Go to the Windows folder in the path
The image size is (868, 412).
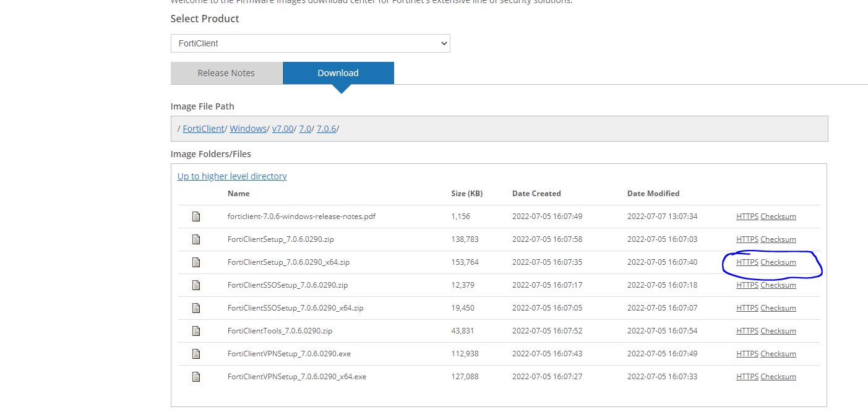pos(248,129)
